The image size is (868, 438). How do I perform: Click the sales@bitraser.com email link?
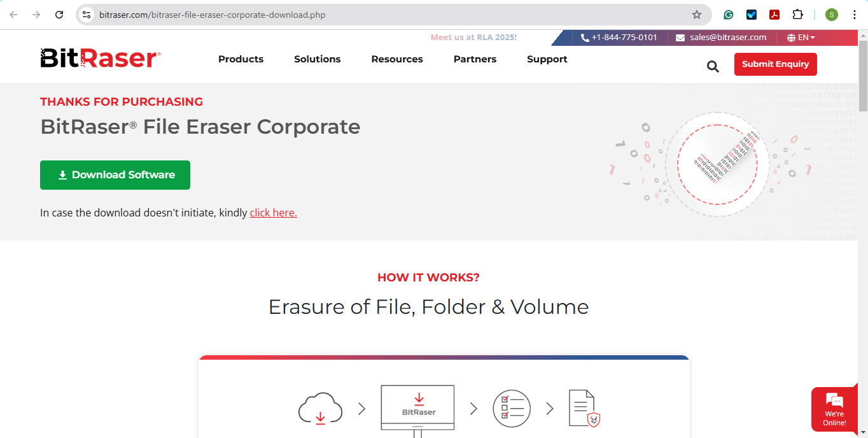(x=728, y=38)
